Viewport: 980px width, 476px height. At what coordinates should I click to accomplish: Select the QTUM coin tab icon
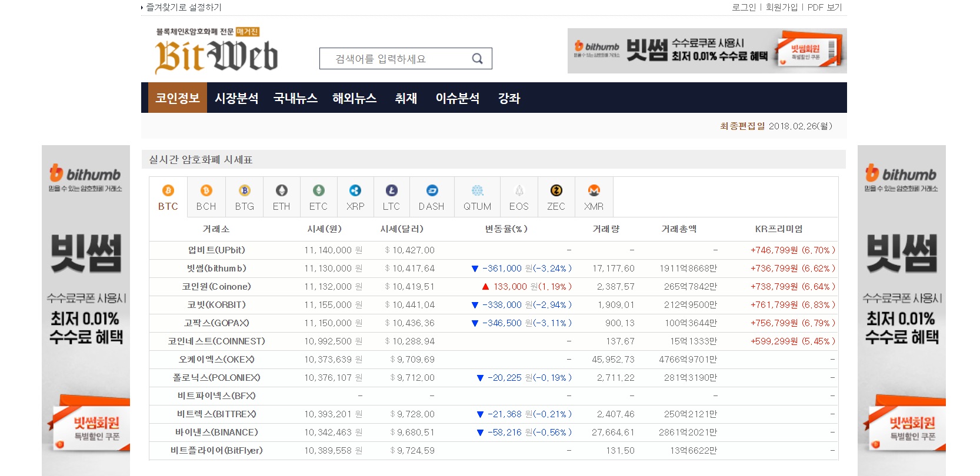(x=478, y=190)
